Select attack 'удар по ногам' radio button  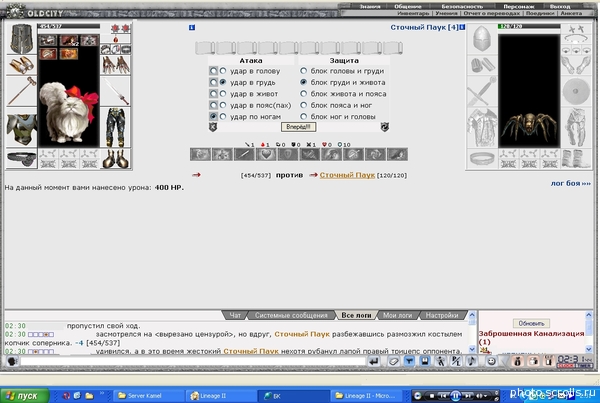click(223, 116)
